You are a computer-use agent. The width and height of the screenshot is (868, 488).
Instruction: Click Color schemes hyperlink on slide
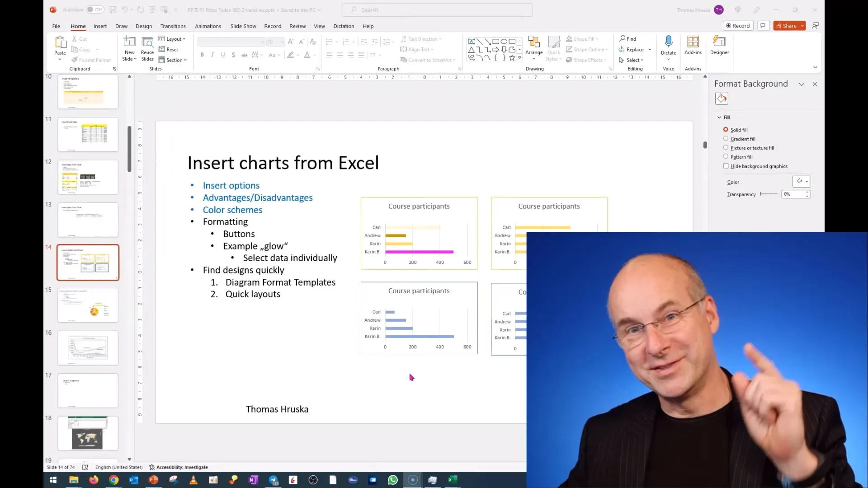[232, 210]
